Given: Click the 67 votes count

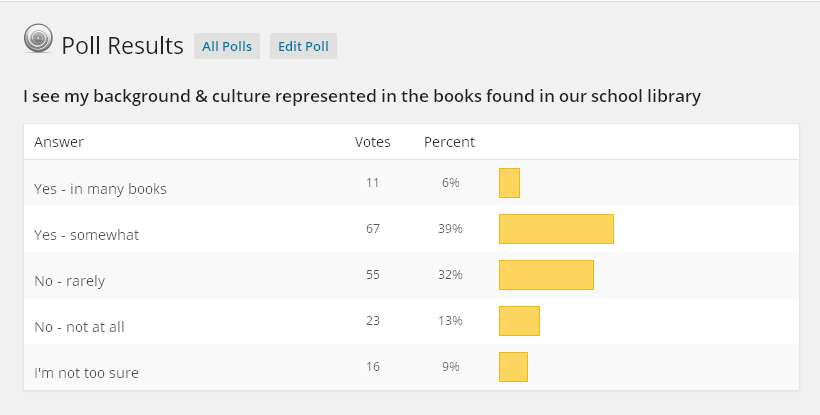Looking at the screenshot, I should click(x=373, y=229).
